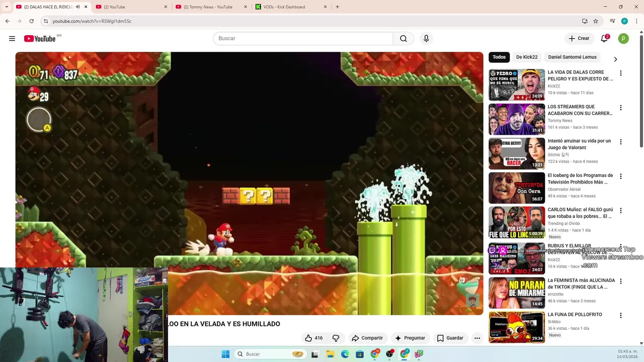
Task: Open thumbnail with 24:09 duration
Action: point(517,84)
